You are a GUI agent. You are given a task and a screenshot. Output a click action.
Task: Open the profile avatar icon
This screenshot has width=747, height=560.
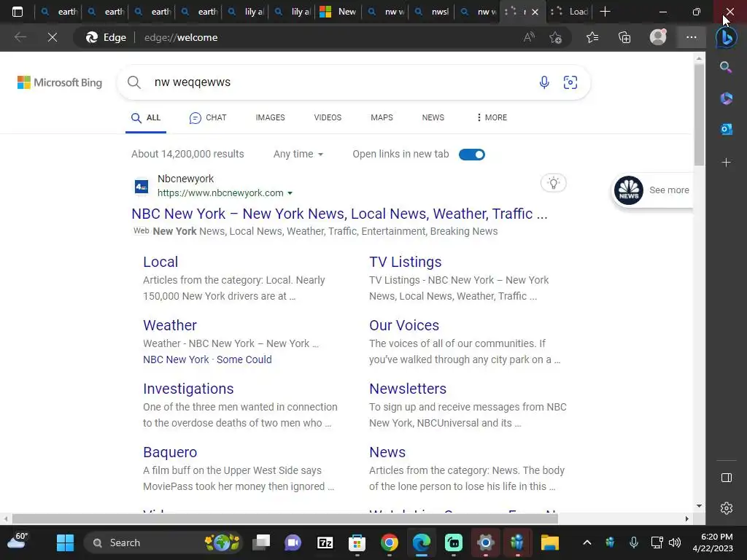click(x=658, y=37)
